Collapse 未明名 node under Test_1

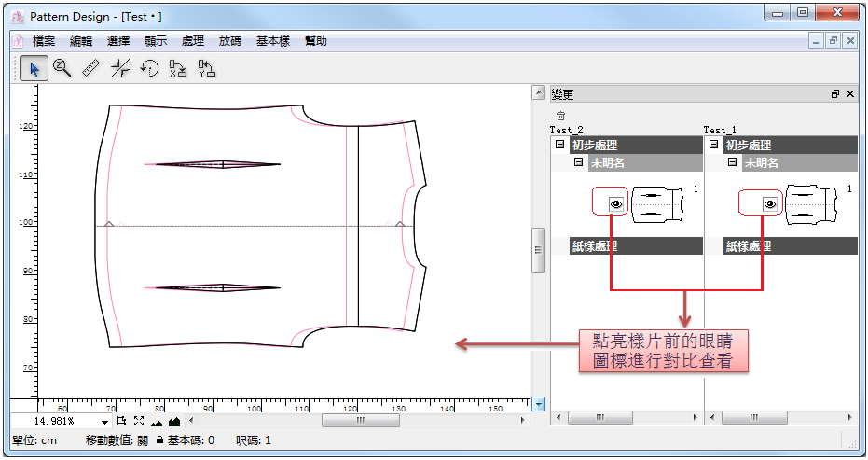[x=732, y=162]
